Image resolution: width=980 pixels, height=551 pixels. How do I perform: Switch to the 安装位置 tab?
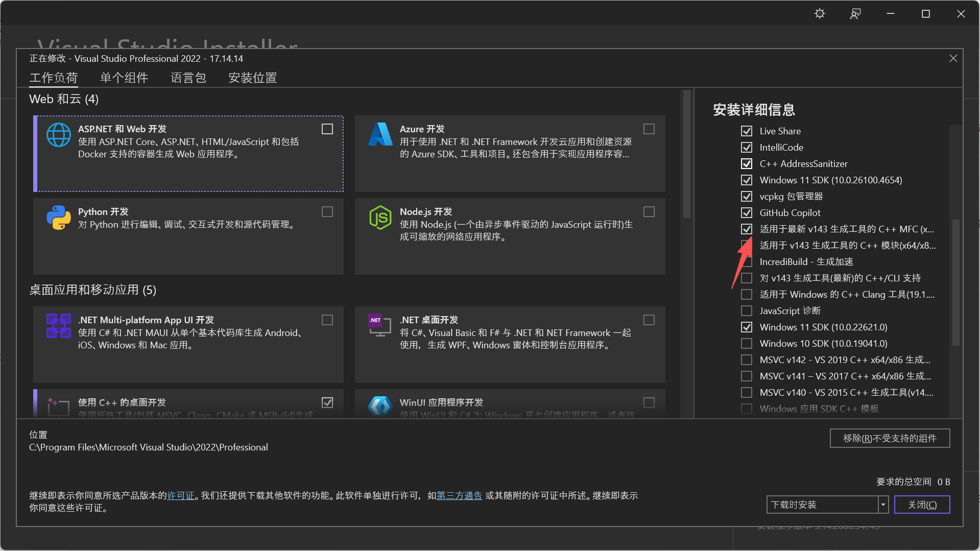(253, 78)
